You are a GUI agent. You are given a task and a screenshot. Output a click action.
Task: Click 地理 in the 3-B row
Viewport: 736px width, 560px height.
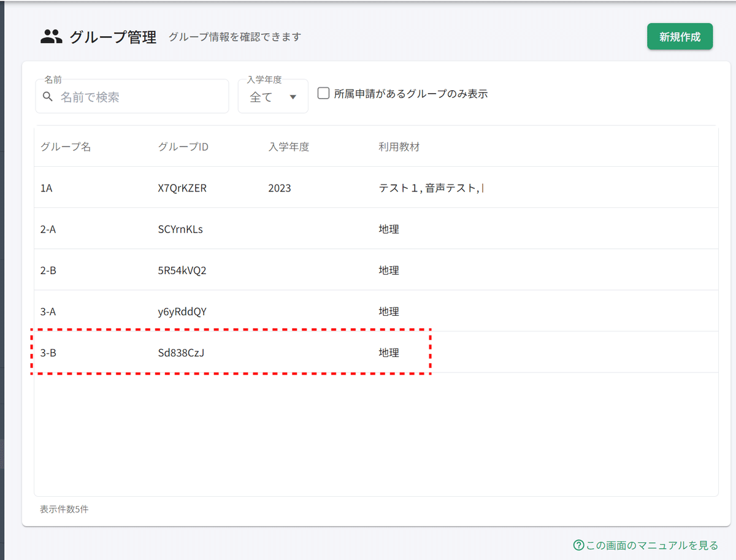tap(389, 353)
